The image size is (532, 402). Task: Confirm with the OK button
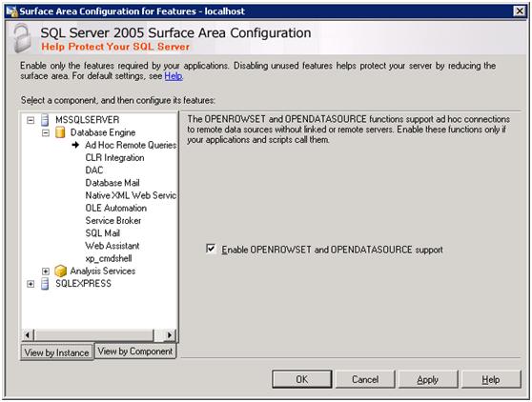[x=301, y=379]
